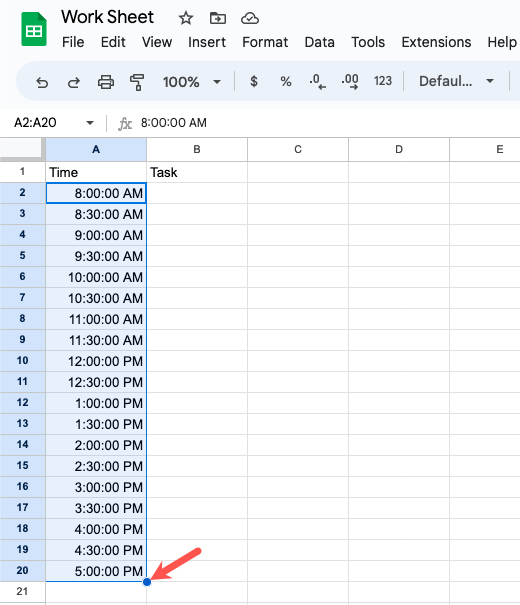This screenshot has height=605, width=520.
Task: Select cell with 1:30:00 PM
Action: [96, 424]
